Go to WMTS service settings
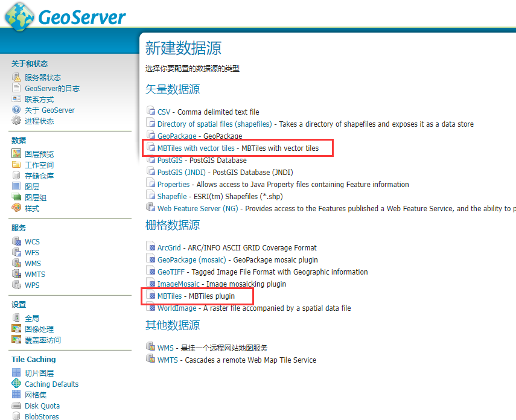Screen dimensions: 516x420 tap(35, 274)
